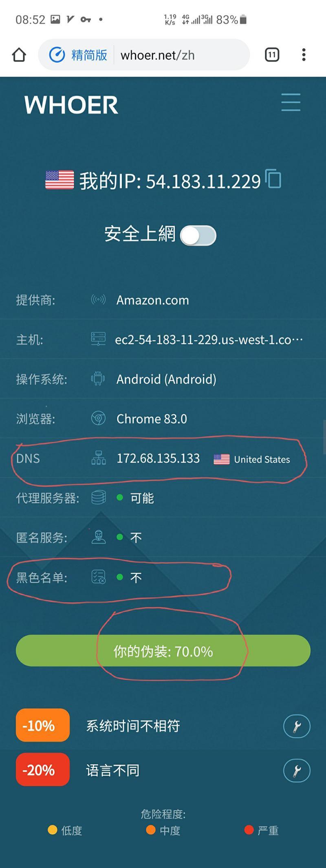Screen dimensions: 326x868
Task: Tap the -10% orange penalty badge
Action: 43,725
